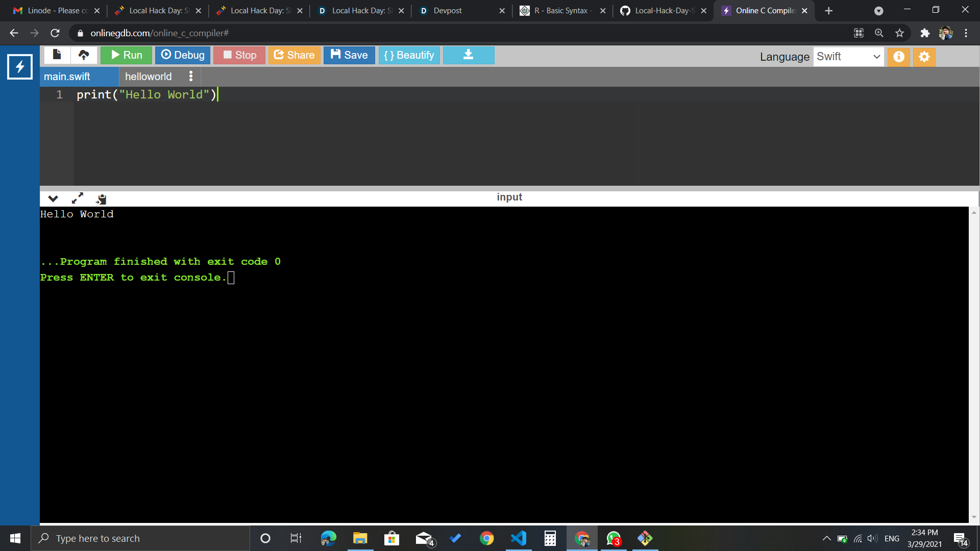980x551 pixels.
Task: Select the Swift language dropdown
Action: point(849,57)
